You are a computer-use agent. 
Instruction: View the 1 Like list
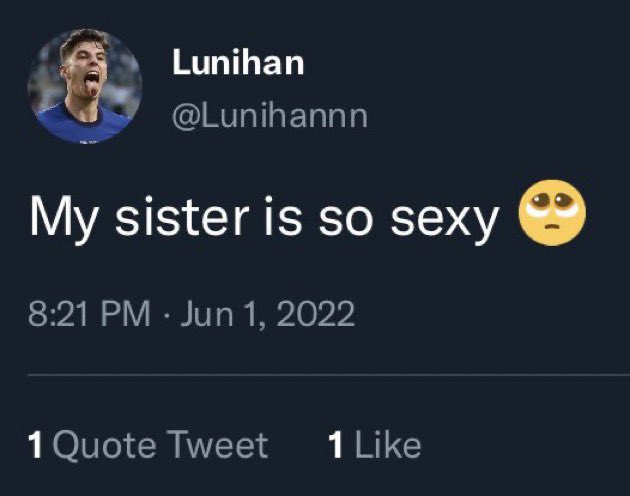374,445
